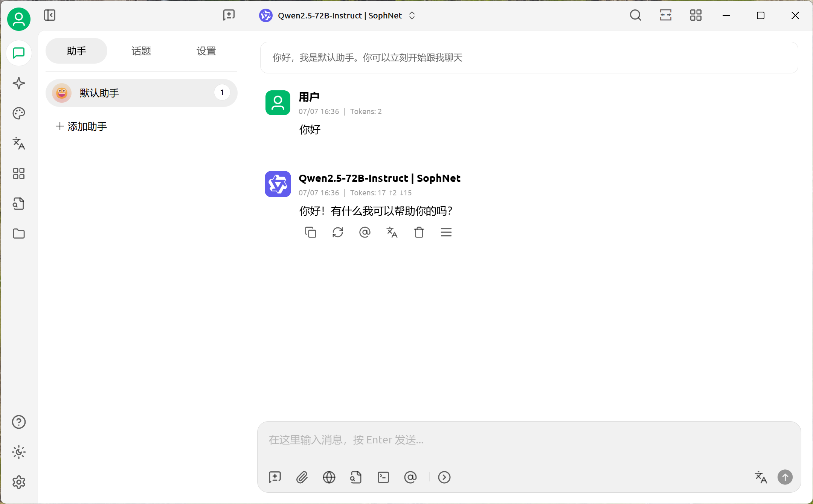
Task: Mention a model in input toolbar
Action: 410,477
